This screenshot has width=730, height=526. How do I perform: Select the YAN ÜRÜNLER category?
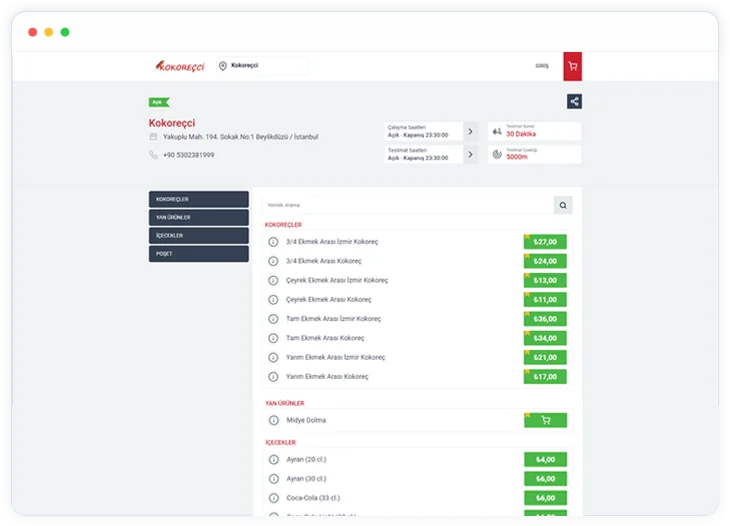click(198, 217)
